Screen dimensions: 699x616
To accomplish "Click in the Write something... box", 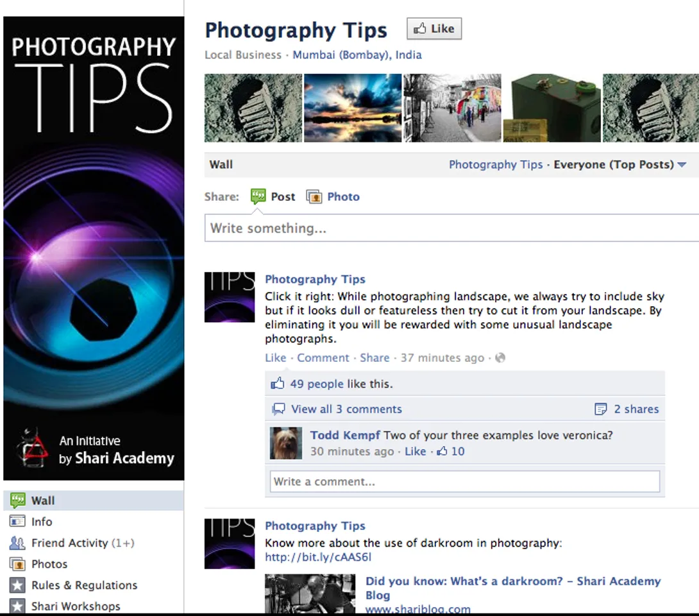I will point(451,228).
